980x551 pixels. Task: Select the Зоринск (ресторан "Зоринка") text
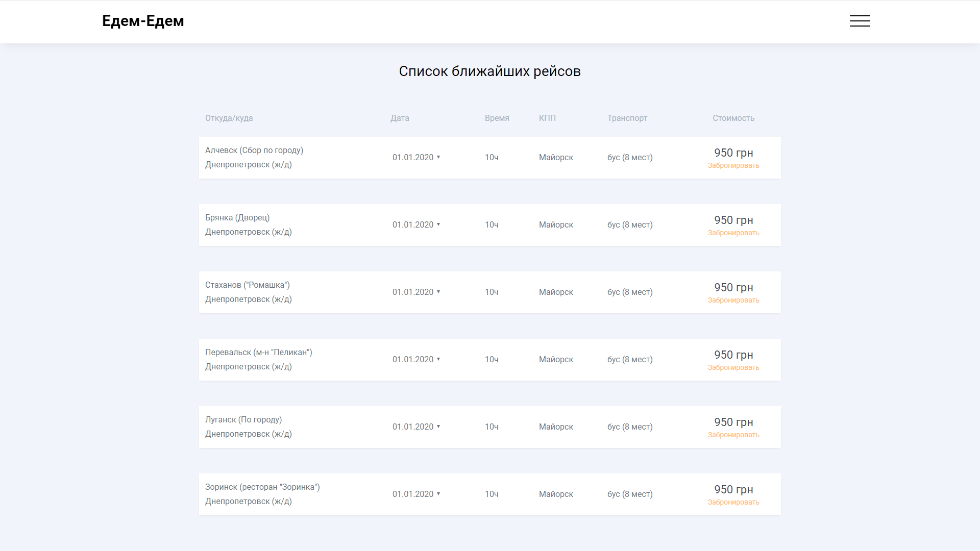coord(262,487)
